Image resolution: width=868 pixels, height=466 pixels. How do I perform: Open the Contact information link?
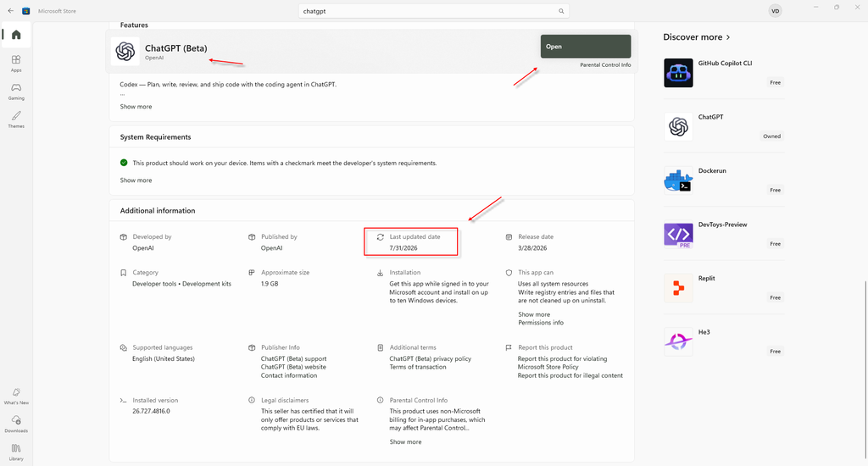[289, 375]
